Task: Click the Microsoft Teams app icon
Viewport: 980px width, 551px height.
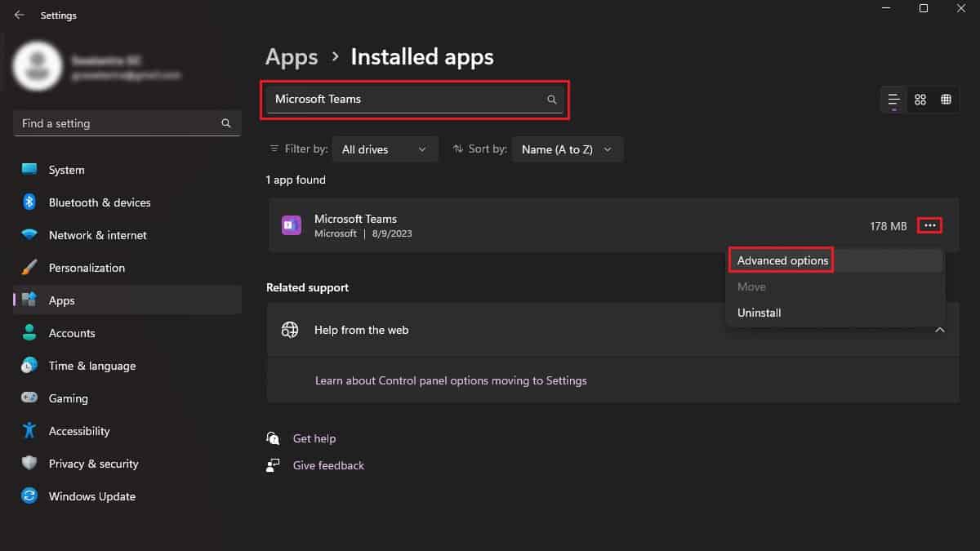Action: [290, 224]
